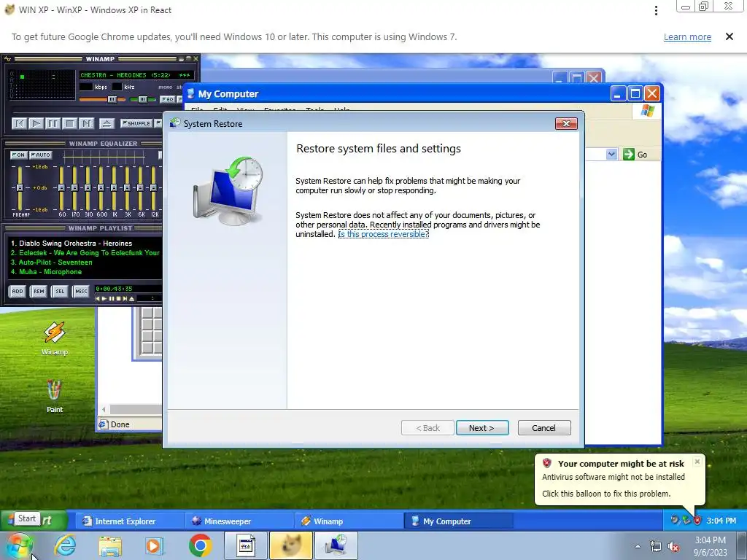Open the Windows 7 Start orb
Screen dimensions: 747x560
pos(18,545)
